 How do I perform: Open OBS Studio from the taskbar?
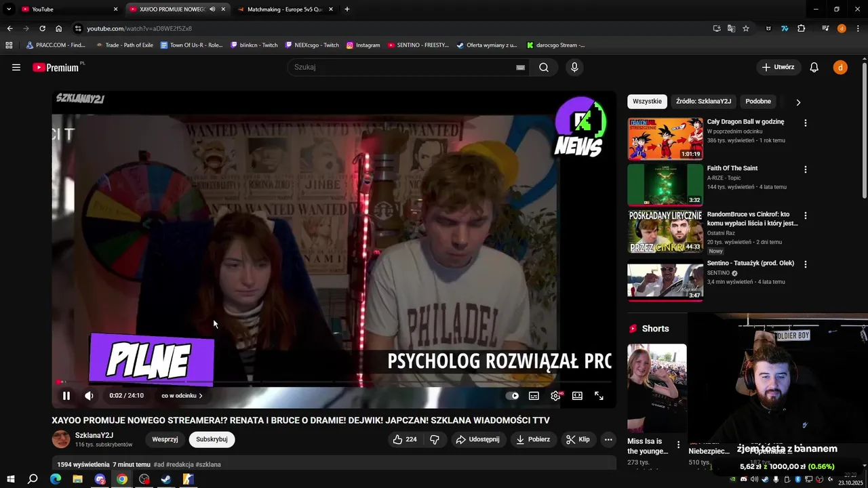tap(144, 479)
